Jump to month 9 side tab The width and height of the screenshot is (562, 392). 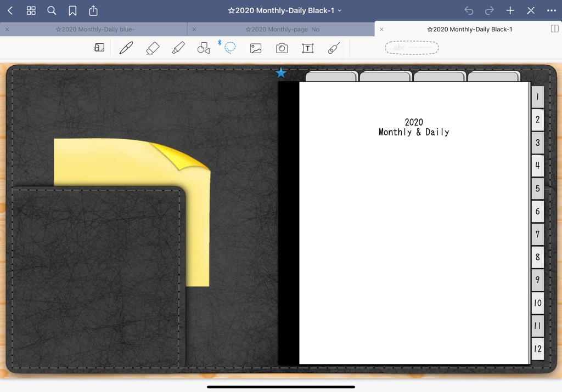538,280
